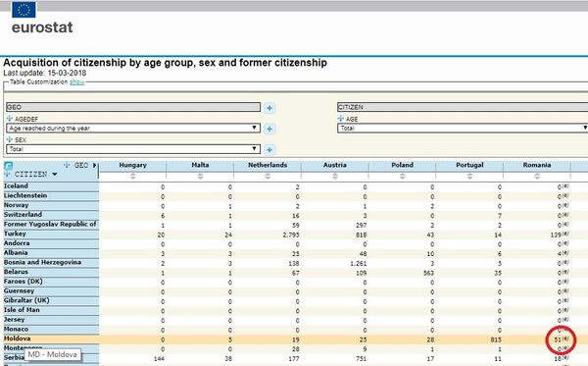Open the AGE Total dropdown
This screenshot has width=588, height=366.
point(463,128)
